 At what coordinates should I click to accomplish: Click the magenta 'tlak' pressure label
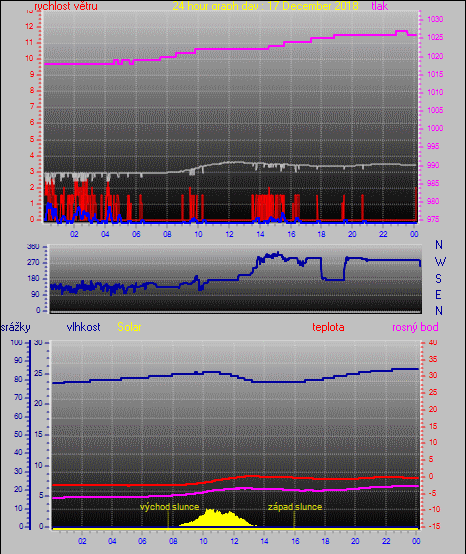(379, 6)
